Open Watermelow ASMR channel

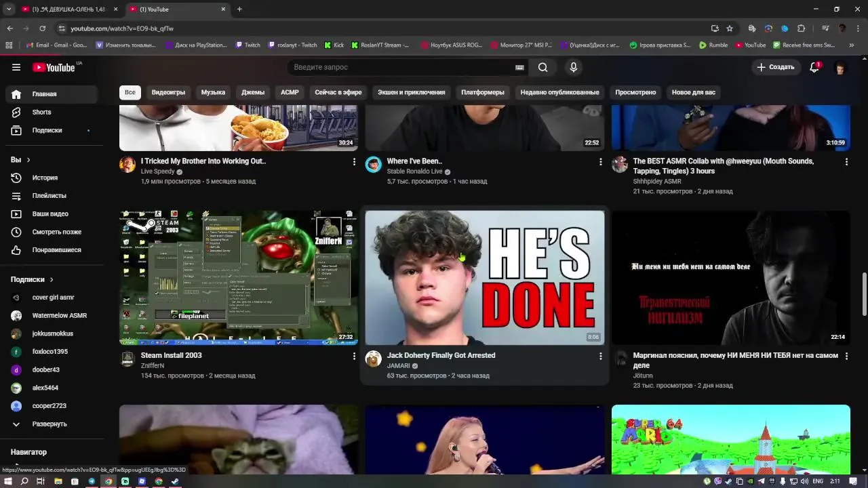[53, 315]
